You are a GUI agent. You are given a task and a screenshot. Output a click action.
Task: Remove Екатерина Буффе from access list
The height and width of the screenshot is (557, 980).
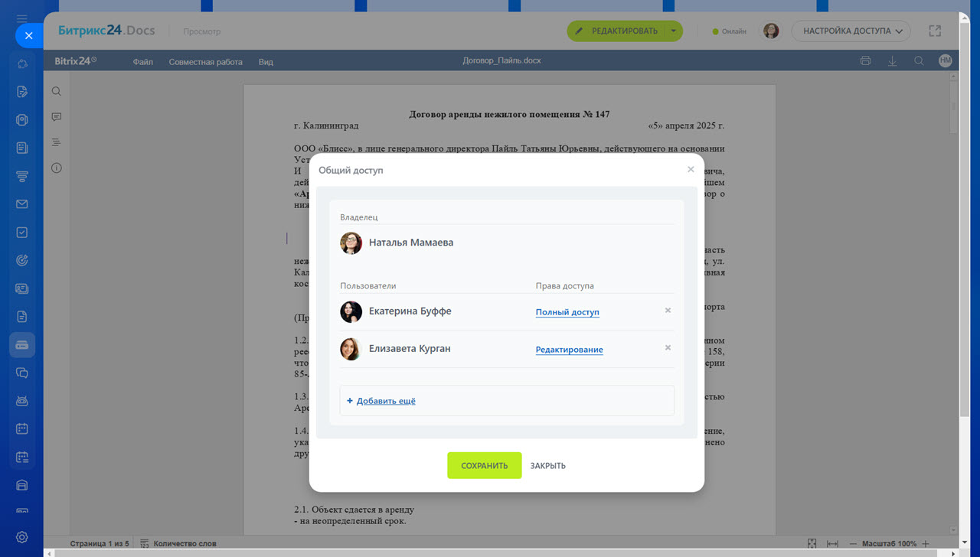click(x=668, y=311)
